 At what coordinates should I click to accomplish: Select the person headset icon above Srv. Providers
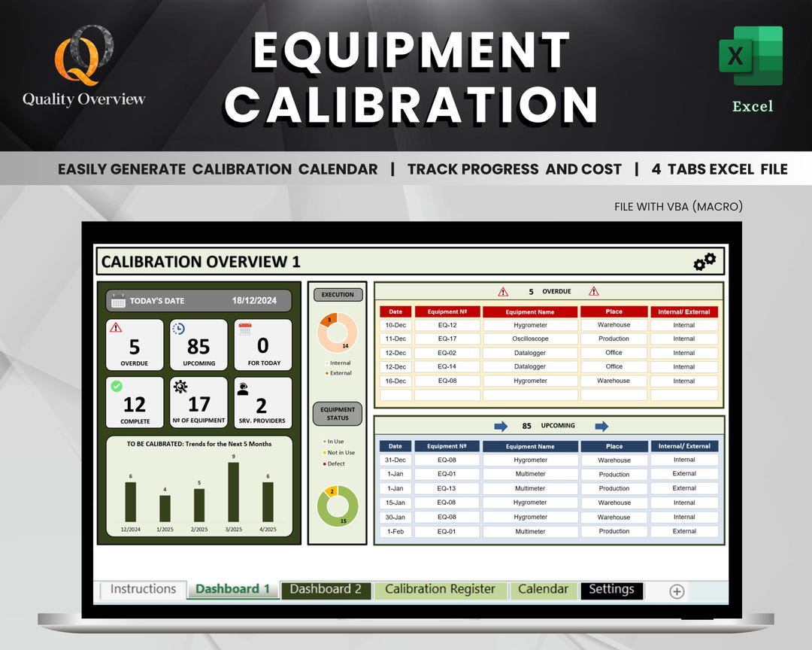tap(242, 388)
